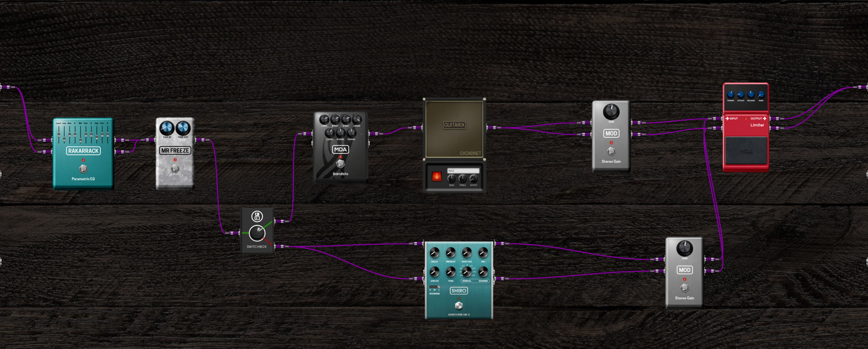This screenshot has height=349, width=868.
Task: Click the Shimmer knob on Shiroverb
Action: [x=483, y=272]
